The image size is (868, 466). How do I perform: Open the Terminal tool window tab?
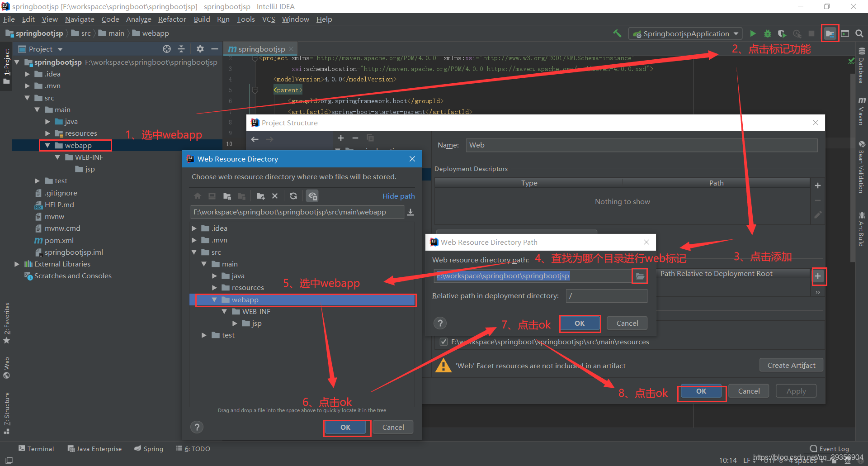click(x=36, y=449)
